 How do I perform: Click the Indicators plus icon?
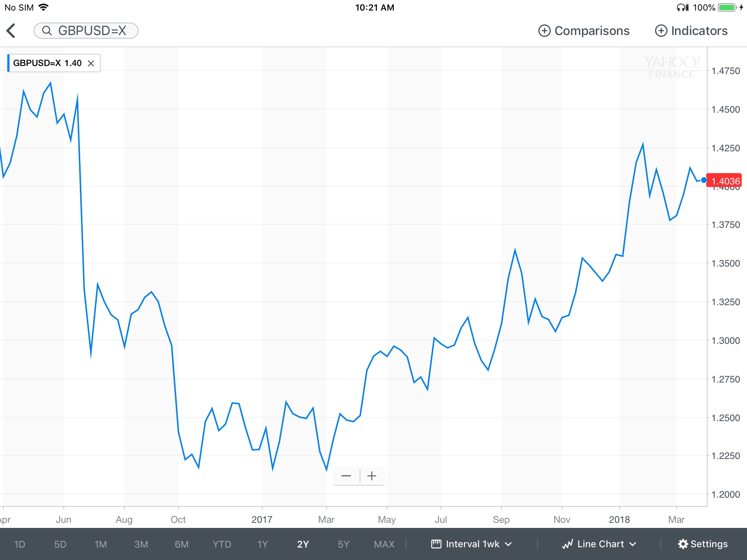tap(661, 31)
